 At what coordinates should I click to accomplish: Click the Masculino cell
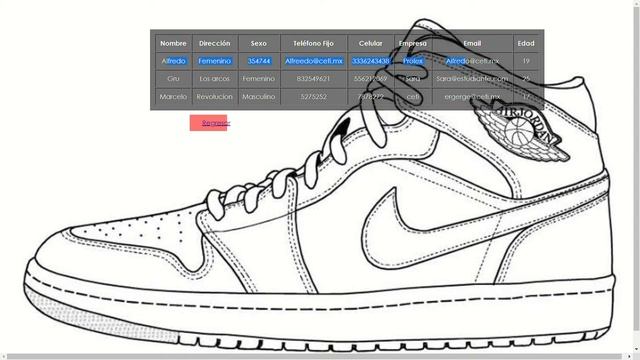click(259, 97)
